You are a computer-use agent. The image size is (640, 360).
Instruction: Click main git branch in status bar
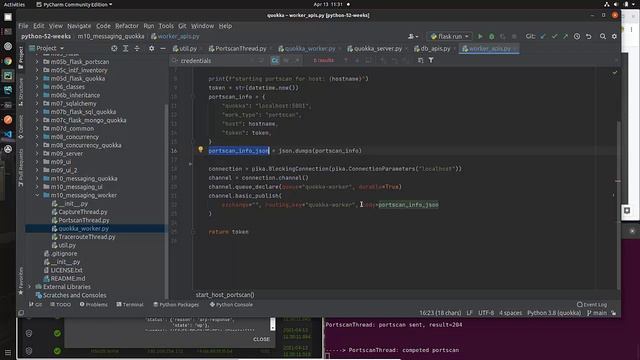[597, 313]
